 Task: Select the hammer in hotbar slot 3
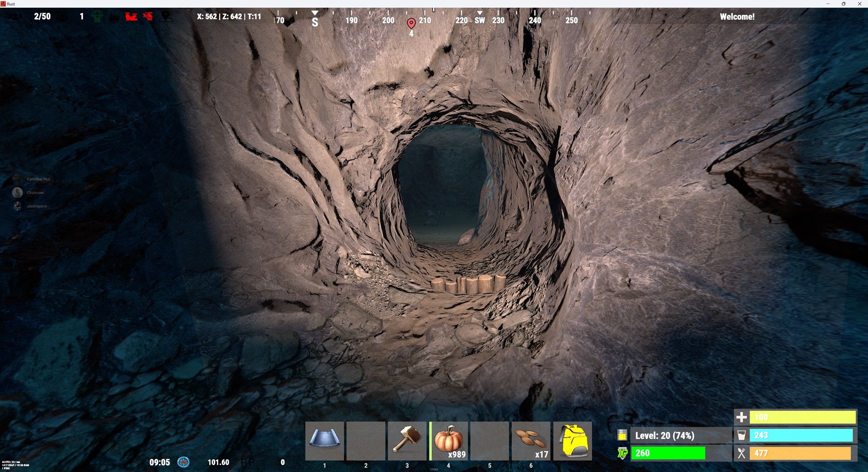[x=407, y=440]
